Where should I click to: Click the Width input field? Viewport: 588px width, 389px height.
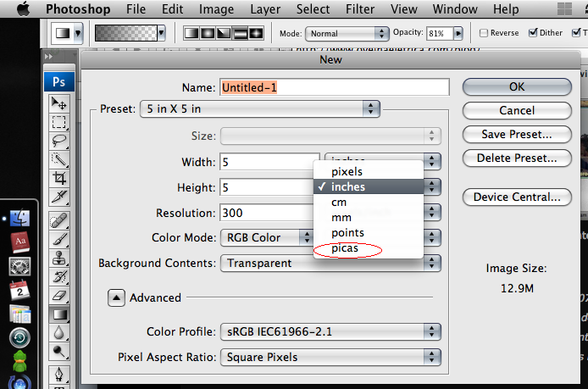click(x=269, y=162)
